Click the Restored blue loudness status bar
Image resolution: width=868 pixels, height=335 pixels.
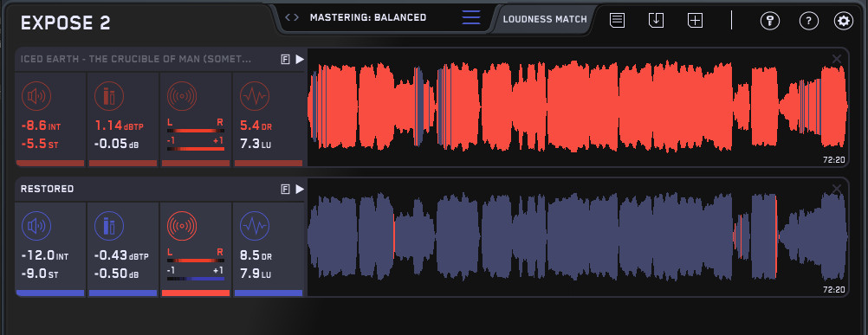click(x=50, y=293)
